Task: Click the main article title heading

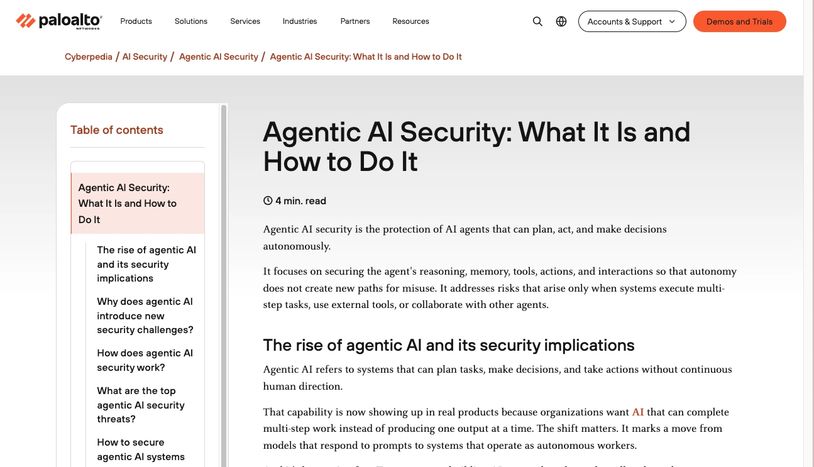Action: [x=477, y=146]
